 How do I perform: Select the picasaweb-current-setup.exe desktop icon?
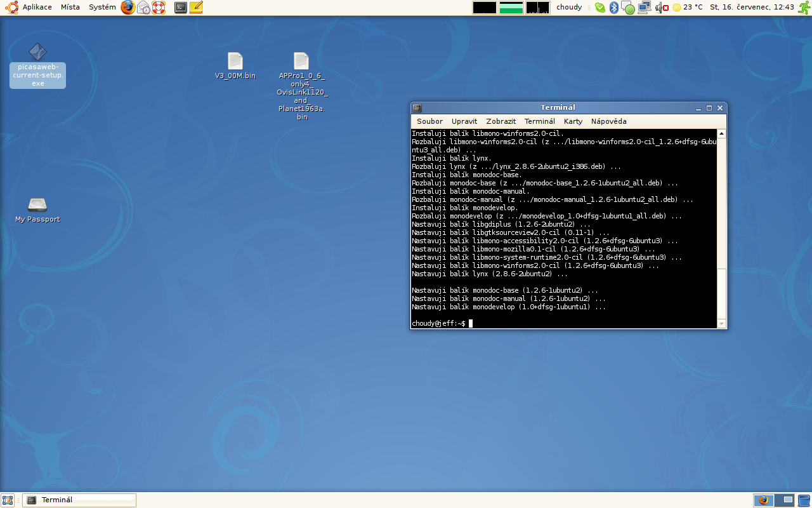click(x=37, y=65)
